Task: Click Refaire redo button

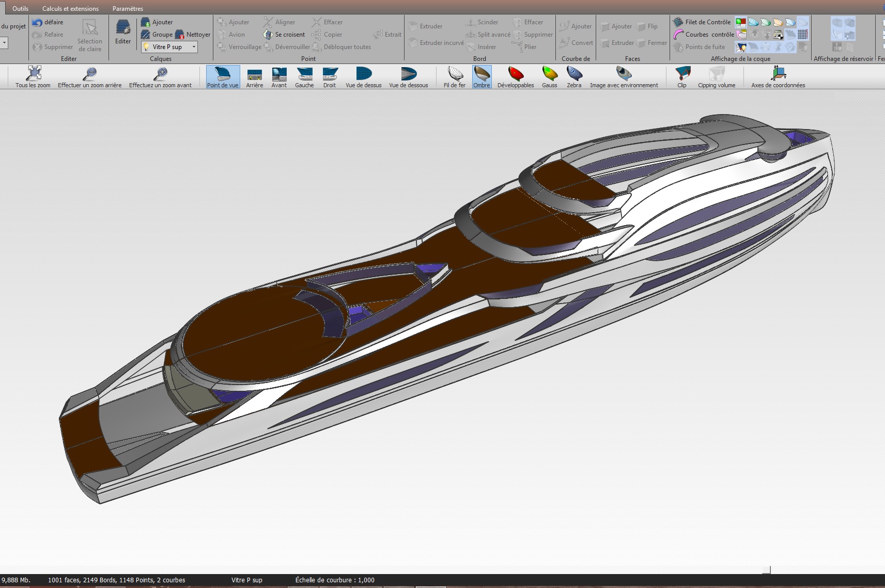Action: tap(48, 35)
